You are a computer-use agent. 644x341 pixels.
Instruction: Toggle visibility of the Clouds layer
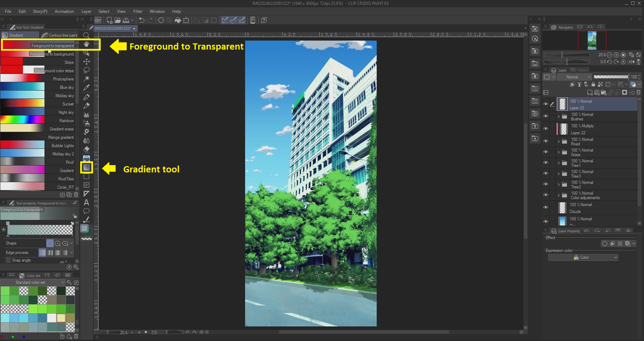546,207
